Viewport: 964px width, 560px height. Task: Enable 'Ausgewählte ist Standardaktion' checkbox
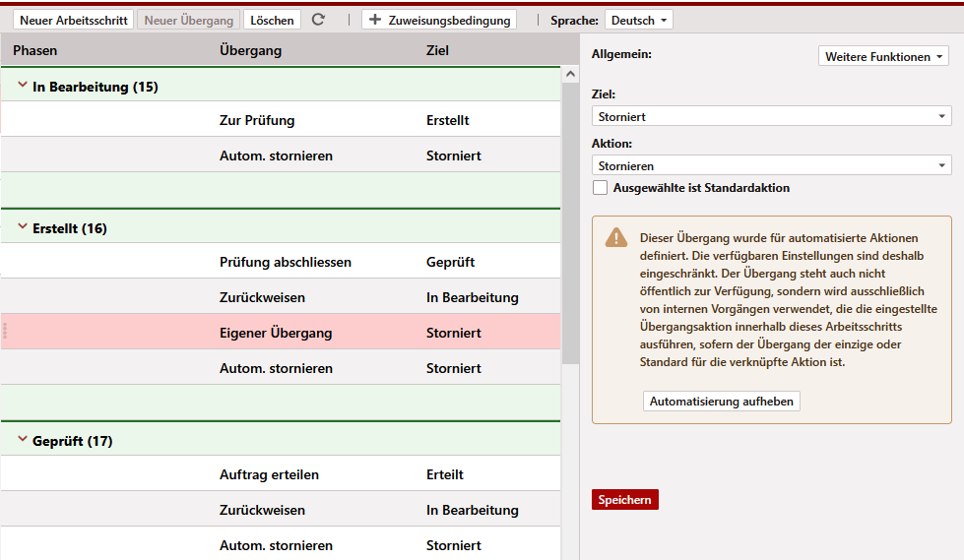[x=600, y=188]
